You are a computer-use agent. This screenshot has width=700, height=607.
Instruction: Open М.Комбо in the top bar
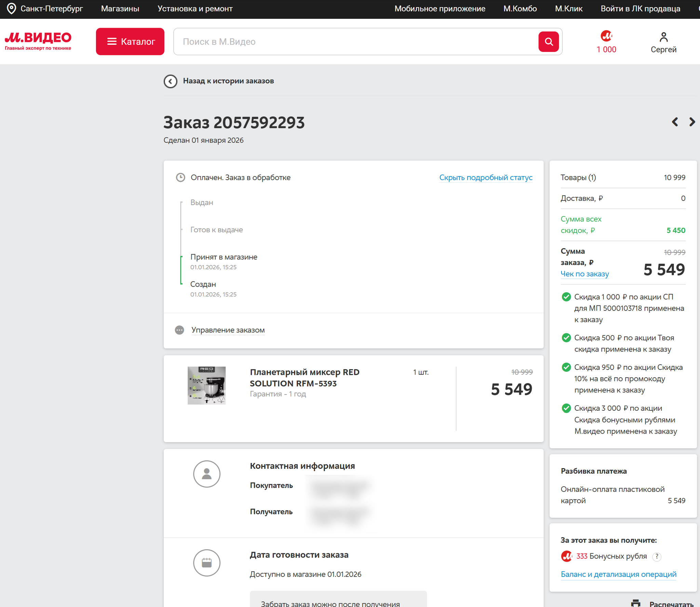pos(520,9)
